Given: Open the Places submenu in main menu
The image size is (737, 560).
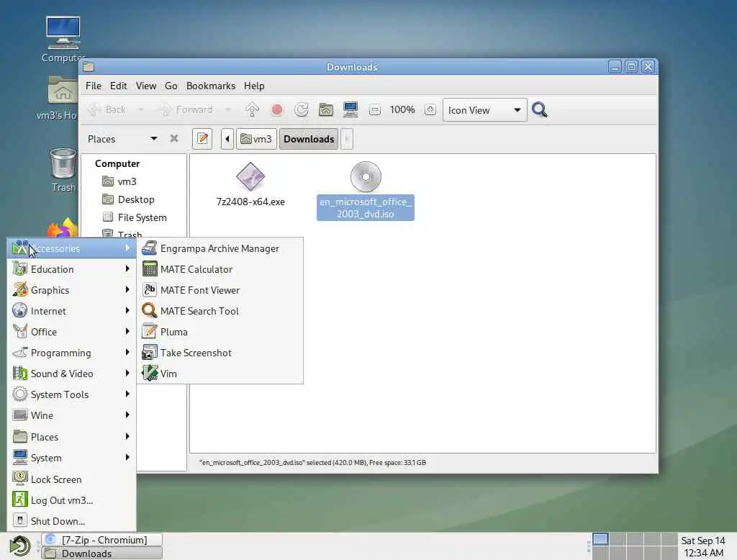Looking at the screenshot, I should point(71,437).
